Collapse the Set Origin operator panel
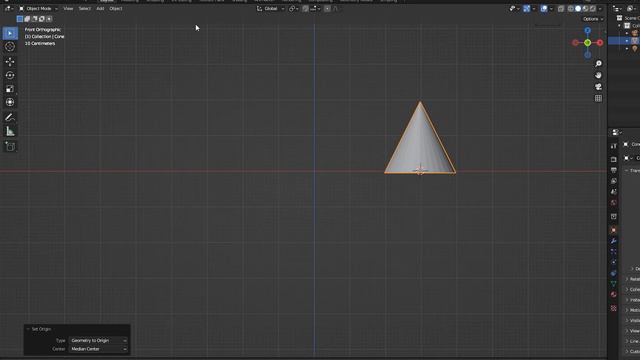The width and height of the screenshot is (640, 360). coord(28,329)
